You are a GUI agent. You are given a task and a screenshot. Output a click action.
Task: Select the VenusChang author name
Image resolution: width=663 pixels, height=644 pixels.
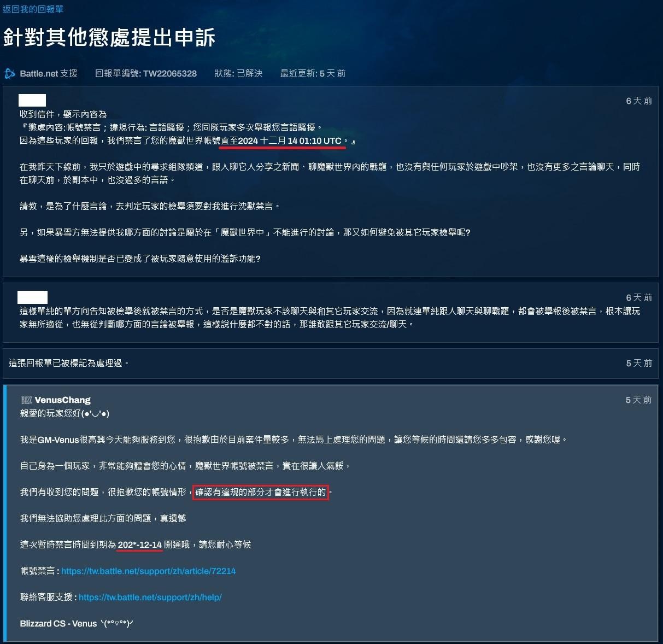pos(62,400)
